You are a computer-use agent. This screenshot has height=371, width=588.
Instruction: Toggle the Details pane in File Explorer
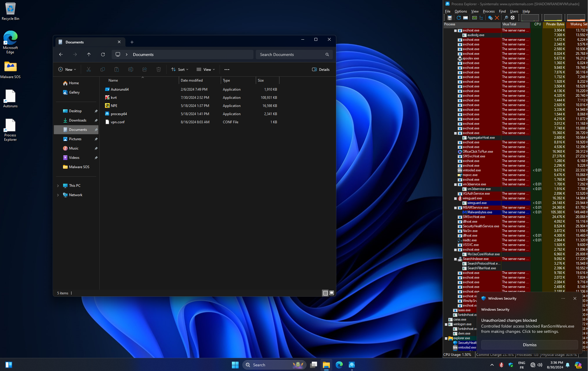pos(321,69)
